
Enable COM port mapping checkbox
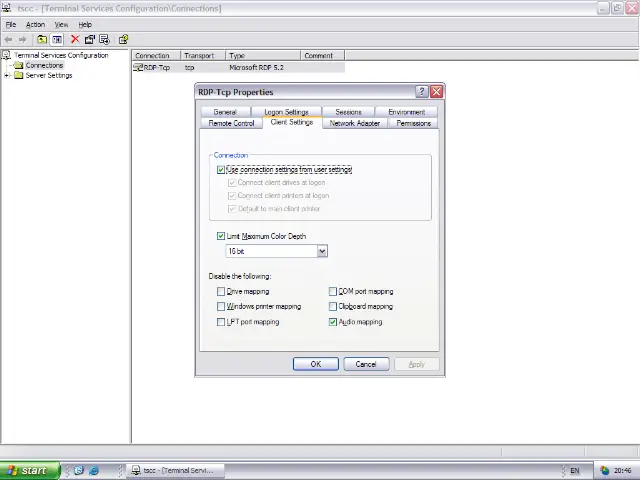[333, 291]
